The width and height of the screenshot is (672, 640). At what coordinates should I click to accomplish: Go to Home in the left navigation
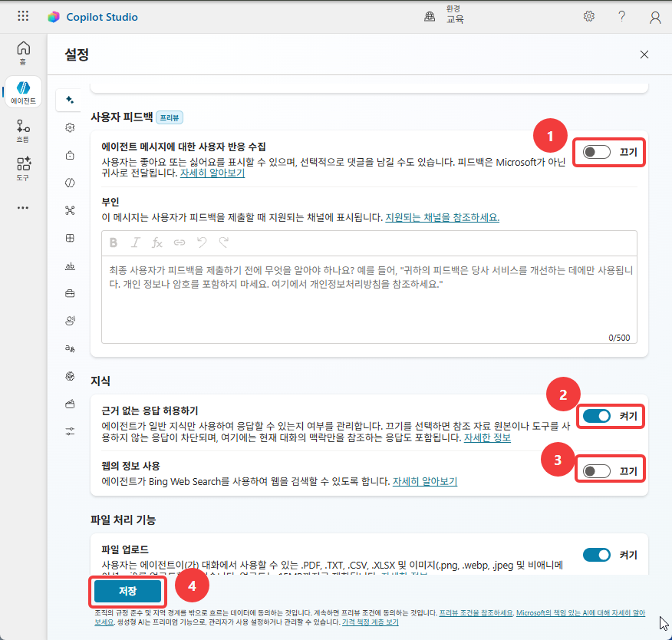click(x=23, y=53)
